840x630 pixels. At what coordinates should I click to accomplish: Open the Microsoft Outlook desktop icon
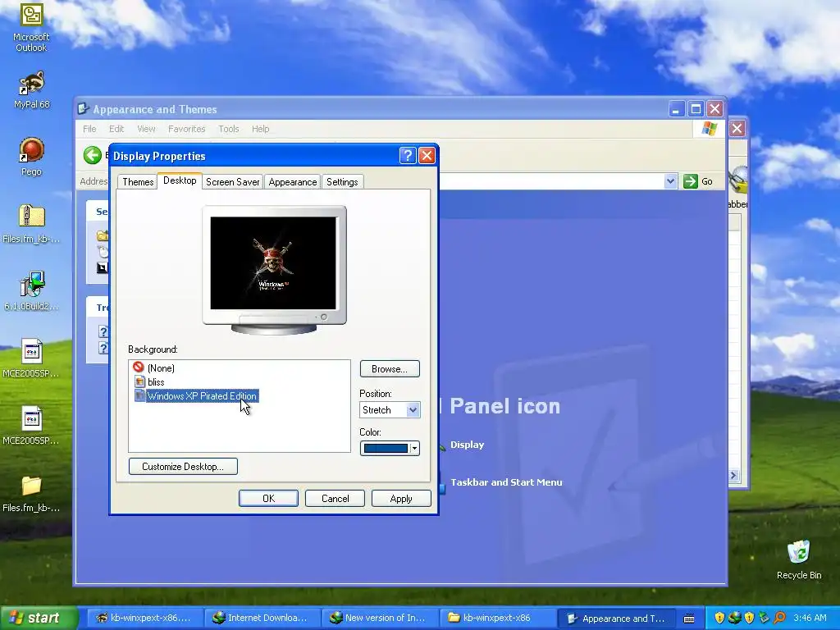(x=31, y=28)
